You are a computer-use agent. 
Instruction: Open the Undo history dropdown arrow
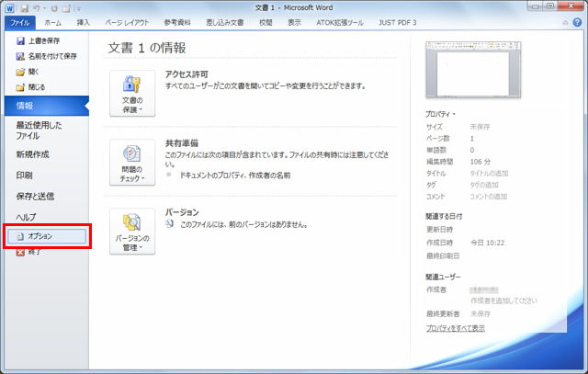[45, 8]
